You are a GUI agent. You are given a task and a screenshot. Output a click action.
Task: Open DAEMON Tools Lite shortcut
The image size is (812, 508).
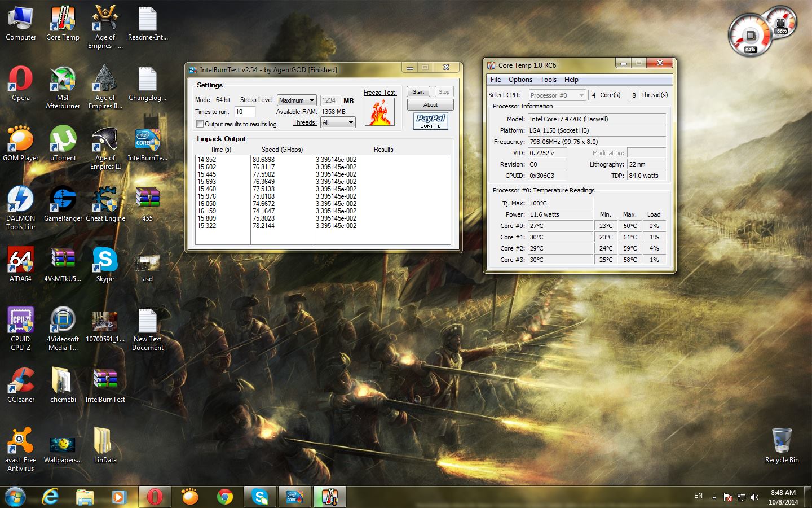21,200
